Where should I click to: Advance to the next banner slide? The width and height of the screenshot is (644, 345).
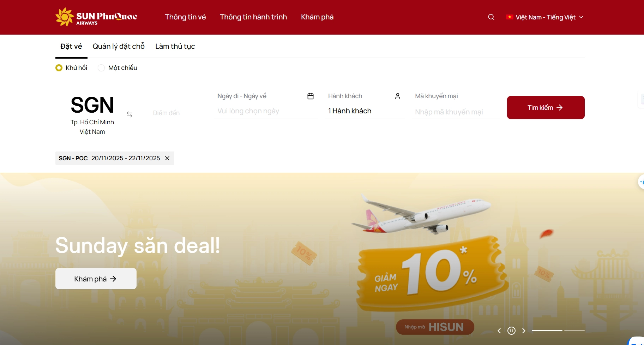click(524, 331)
